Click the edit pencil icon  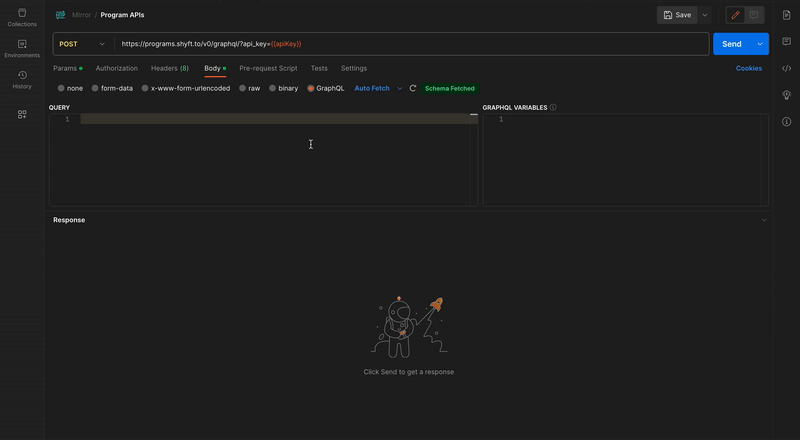click(x=736, y=15)
